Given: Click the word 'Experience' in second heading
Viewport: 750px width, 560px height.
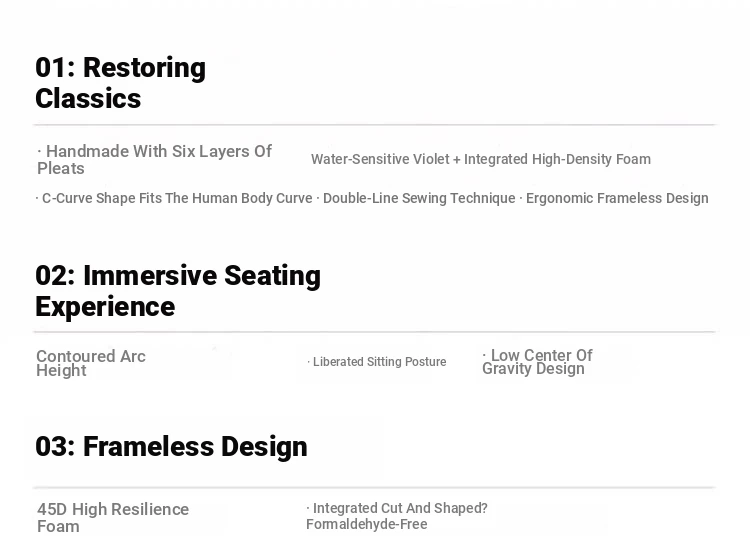Looking at the screenshot, I should (x=105, y=307).
